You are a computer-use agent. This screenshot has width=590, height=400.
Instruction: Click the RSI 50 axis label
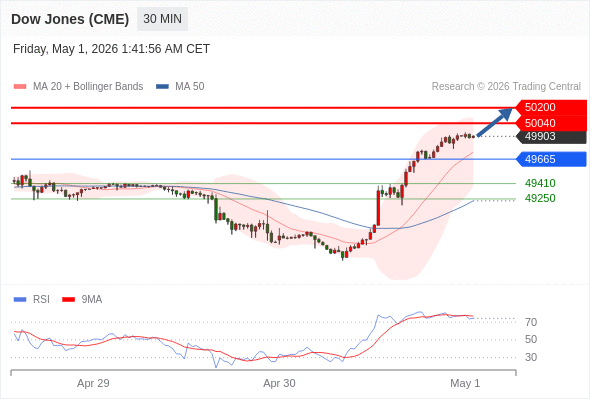pos(531,339)
